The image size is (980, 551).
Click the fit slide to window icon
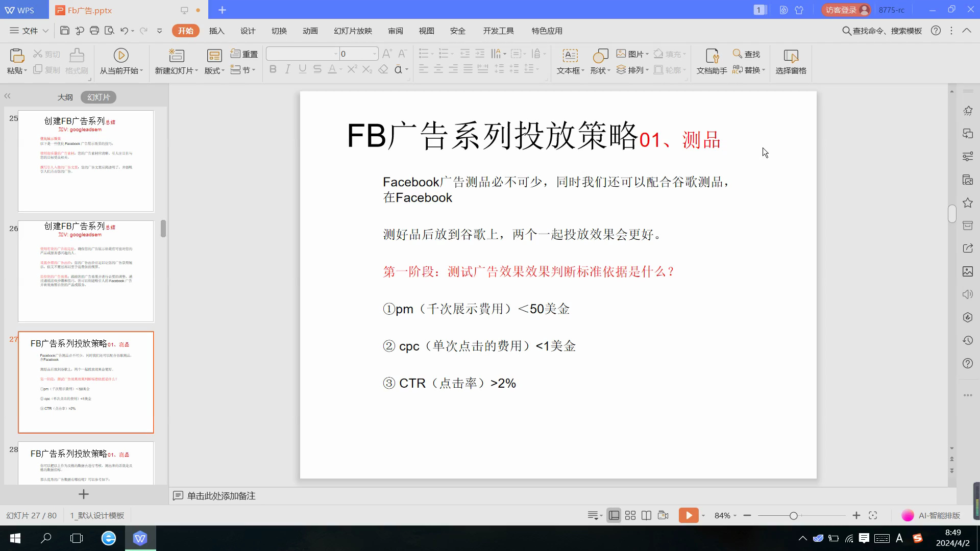(x=873, y=516)
